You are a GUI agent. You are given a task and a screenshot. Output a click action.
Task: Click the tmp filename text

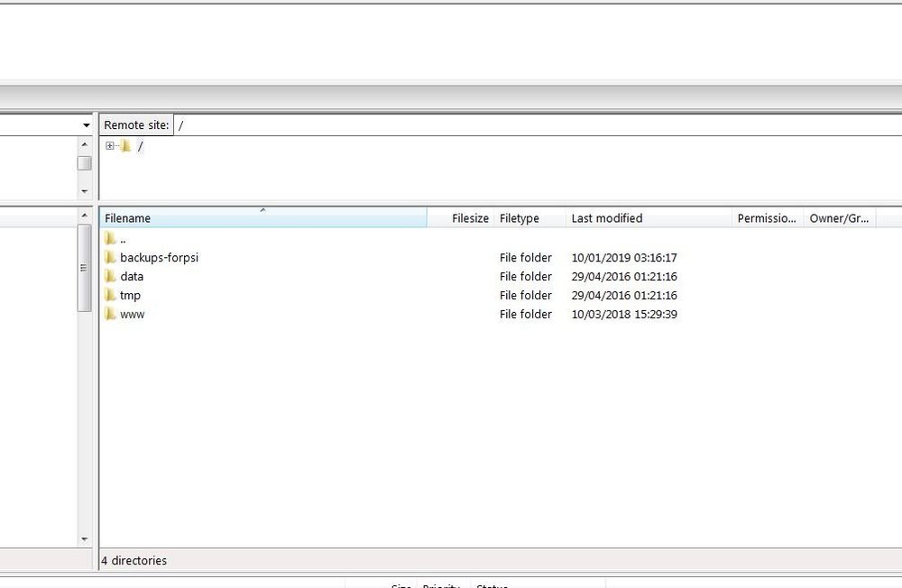[x=130, y=296]
